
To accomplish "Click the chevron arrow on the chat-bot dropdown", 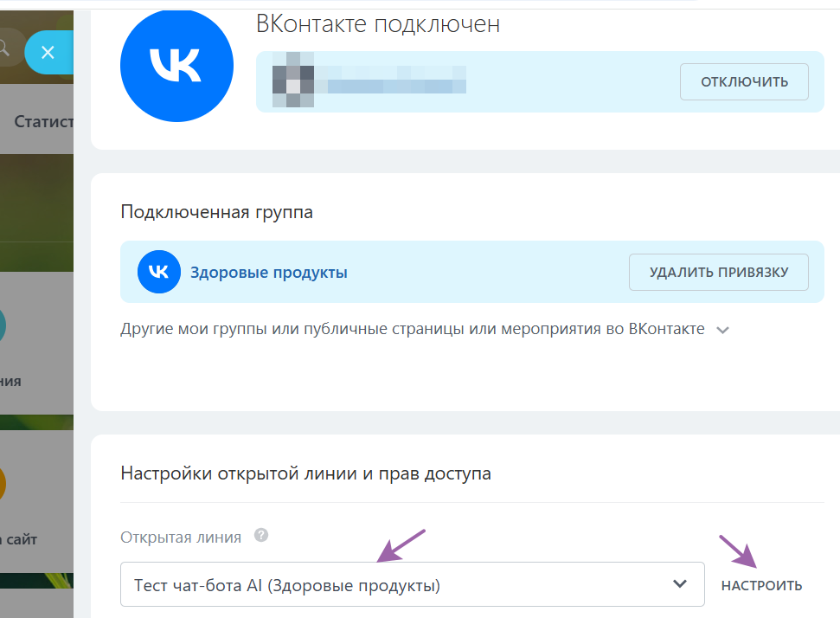I will pos(680,584).
